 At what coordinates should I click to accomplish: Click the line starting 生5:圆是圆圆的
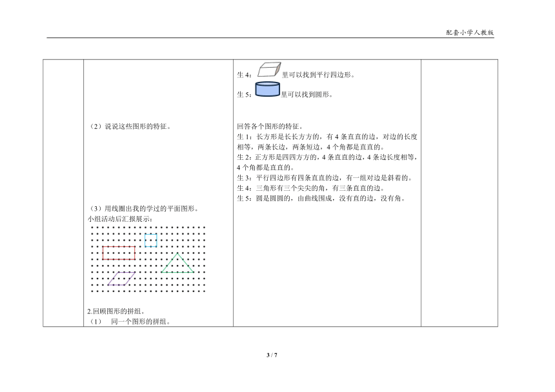pos(321,199)
